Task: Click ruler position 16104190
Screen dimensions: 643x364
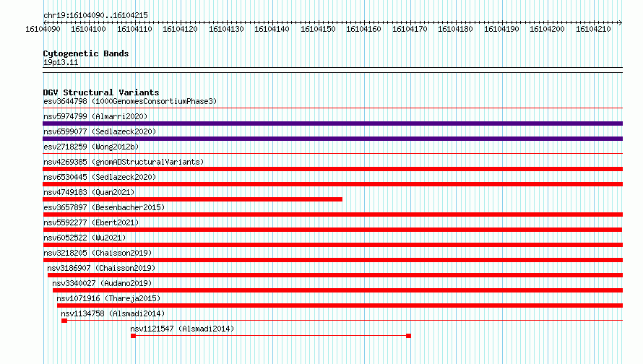Action: (502, 29)
